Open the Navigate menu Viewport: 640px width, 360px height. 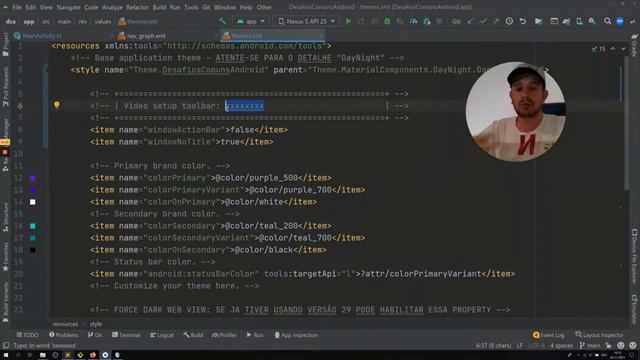68,7
